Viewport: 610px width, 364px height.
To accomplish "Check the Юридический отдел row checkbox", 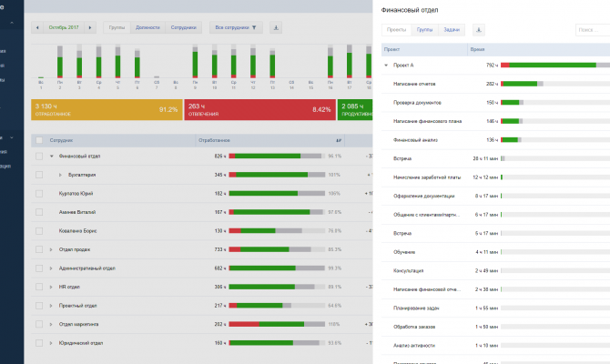I will pos(39,343).
